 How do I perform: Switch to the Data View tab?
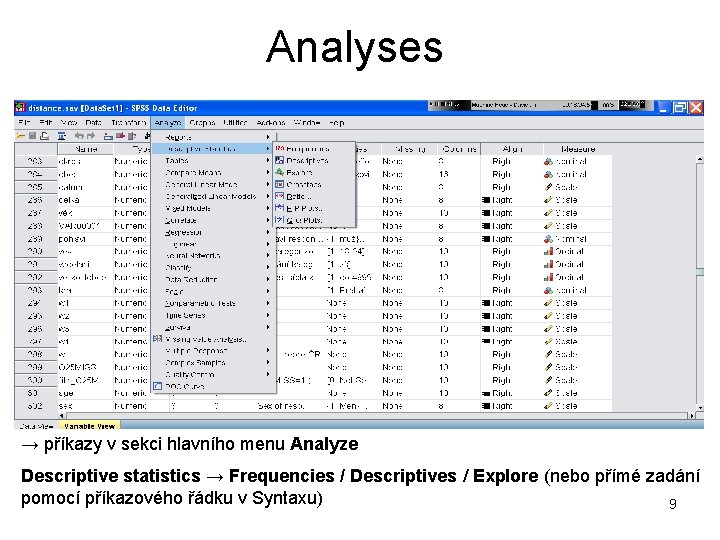37,426
